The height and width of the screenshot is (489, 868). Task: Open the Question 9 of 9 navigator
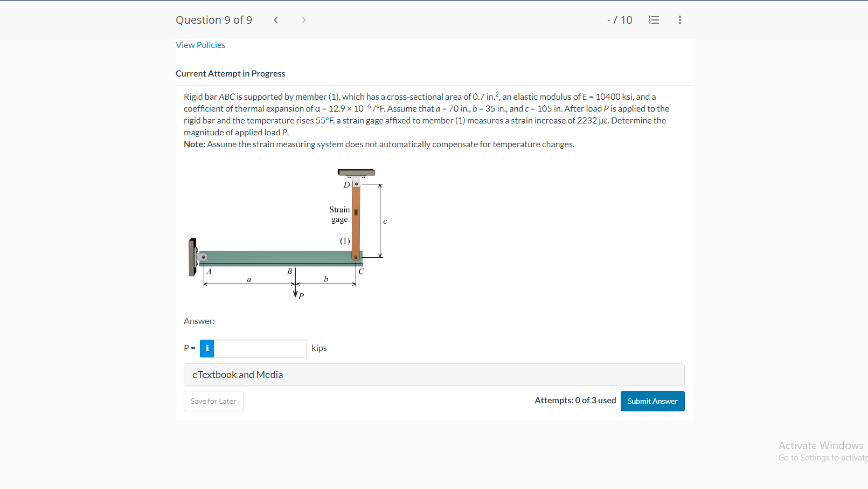coord(214,19)
